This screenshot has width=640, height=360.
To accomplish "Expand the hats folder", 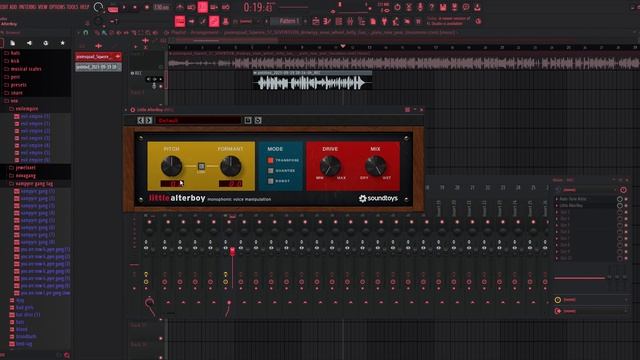I will pos(12,53).
